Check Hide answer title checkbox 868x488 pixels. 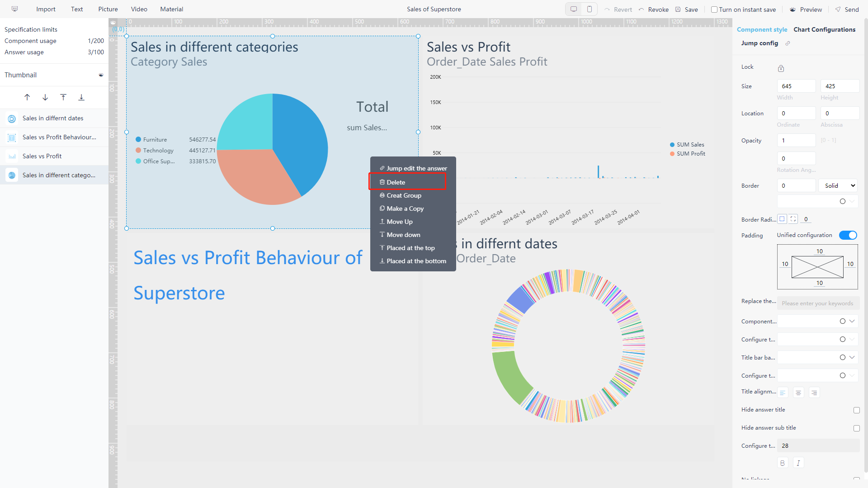857,410
